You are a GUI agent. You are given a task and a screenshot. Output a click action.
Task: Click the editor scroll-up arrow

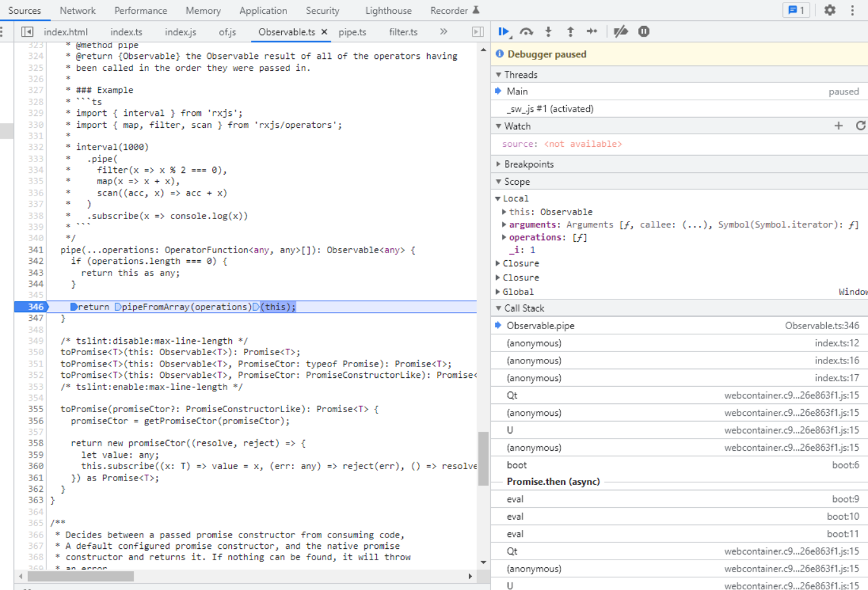[x=483, y=49]
